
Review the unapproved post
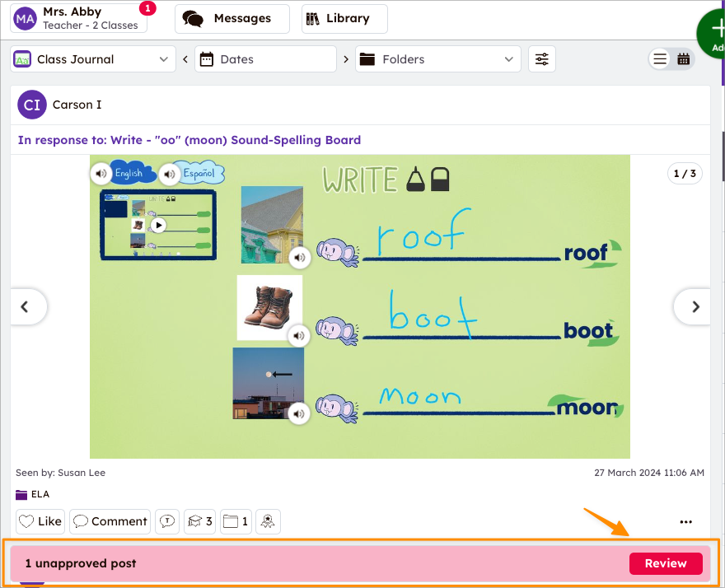point(666,563)
